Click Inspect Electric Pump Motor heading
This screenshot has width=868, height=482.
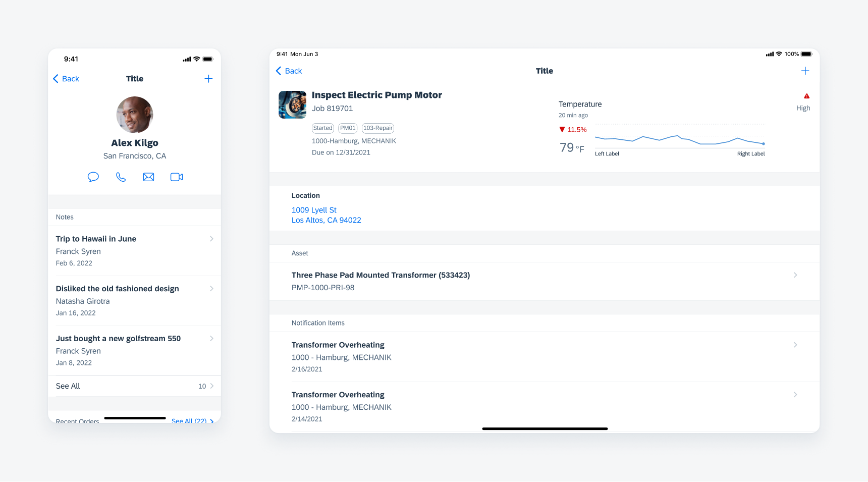(376, 95)
